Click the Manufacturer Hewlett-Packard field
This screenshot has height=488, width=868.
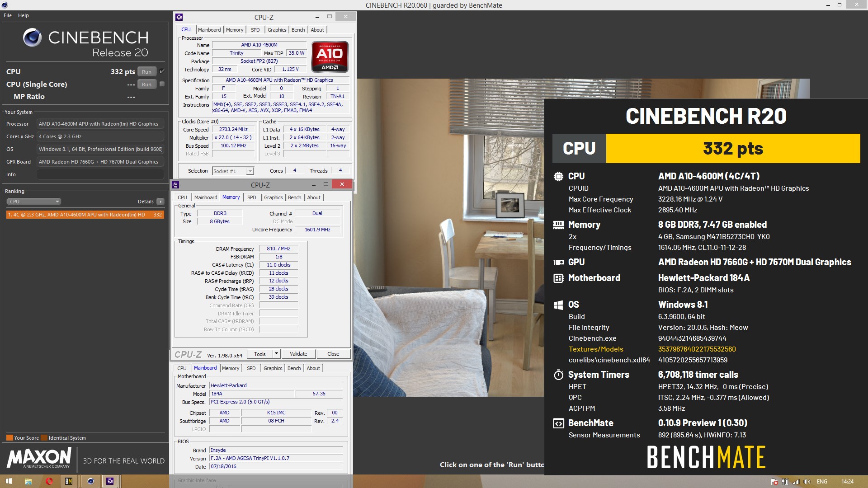point(276,385)
